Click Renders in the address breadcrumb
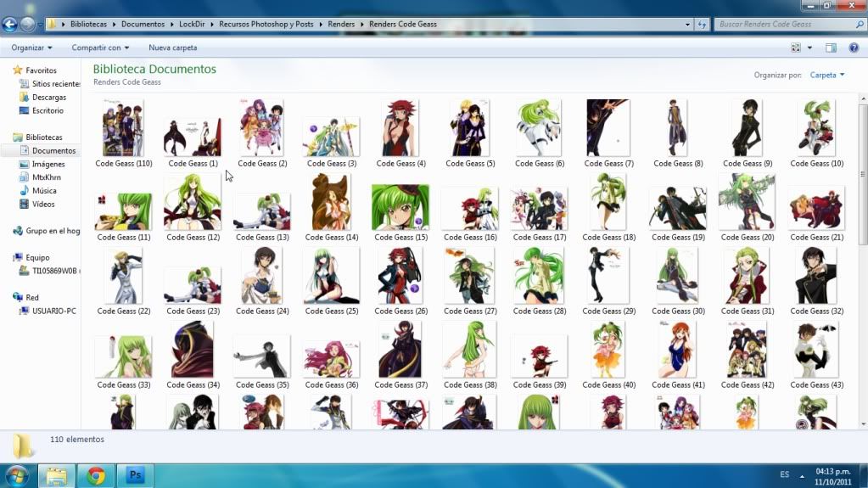Image resolution: width=868 pixels, height=488 pixels. (x=341, y=25)
